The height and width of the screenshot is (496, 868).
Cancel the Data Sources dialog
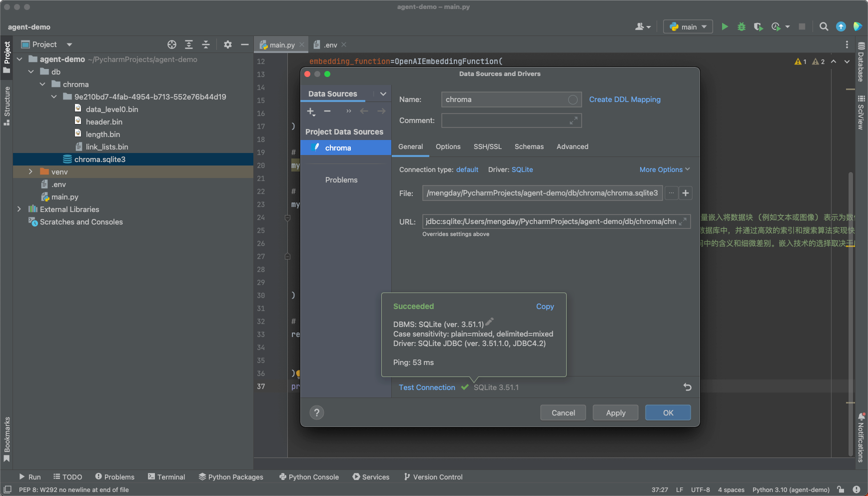pyautogui.click(x=563, y=412)
